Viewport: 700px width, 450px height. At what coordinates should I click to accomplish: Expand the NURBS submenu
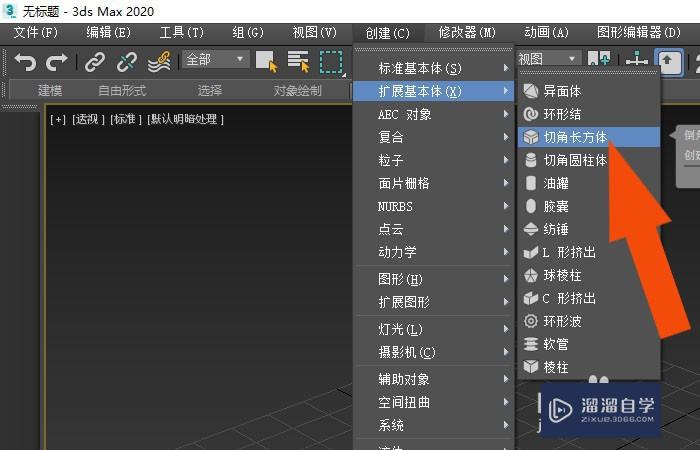click(433, 206)
